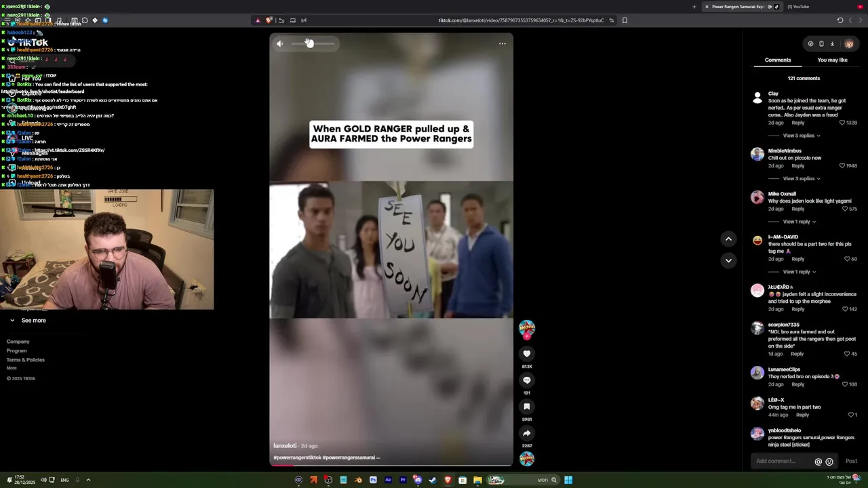This screenshot has width=868, height=488.
Task: Reply to Mike Oxmall's comment
Action: (x=798, y=209)
